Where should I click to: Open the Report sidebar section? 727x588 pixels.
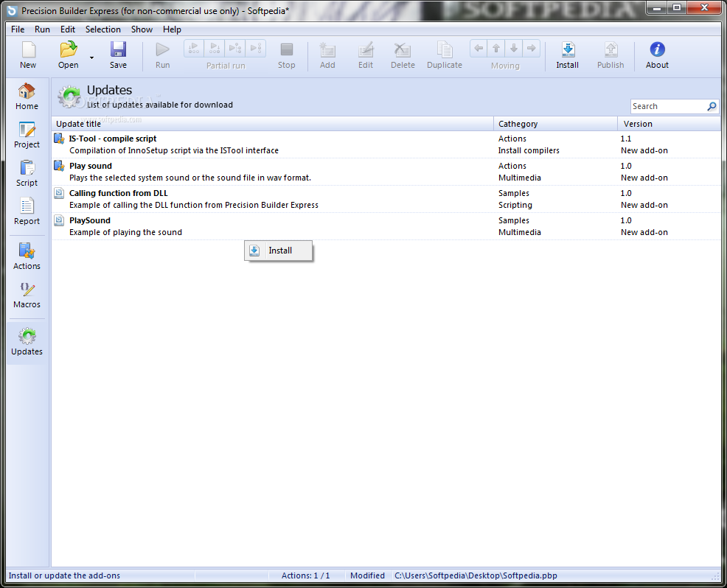(x=27, y=212)
